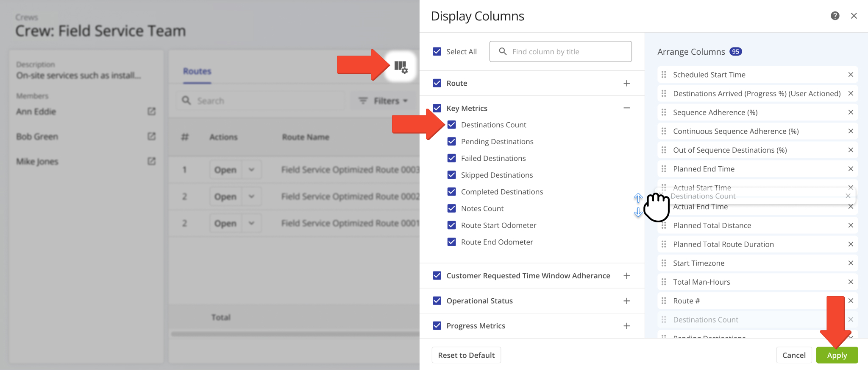Remove Start Timezone from arranged columns
The image size is (868, 370).
[850, 263]
